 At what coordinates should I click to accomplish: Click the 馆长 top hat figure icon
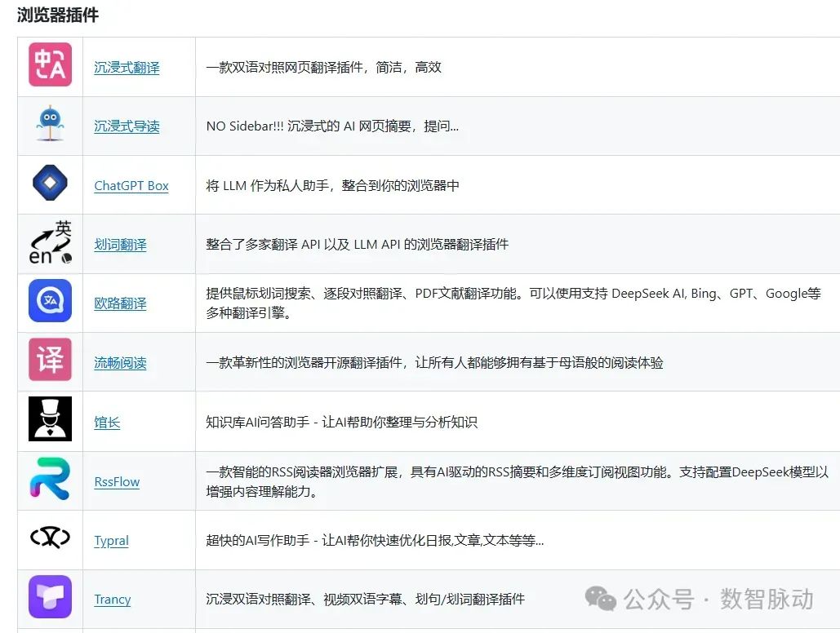pos(50,418)
